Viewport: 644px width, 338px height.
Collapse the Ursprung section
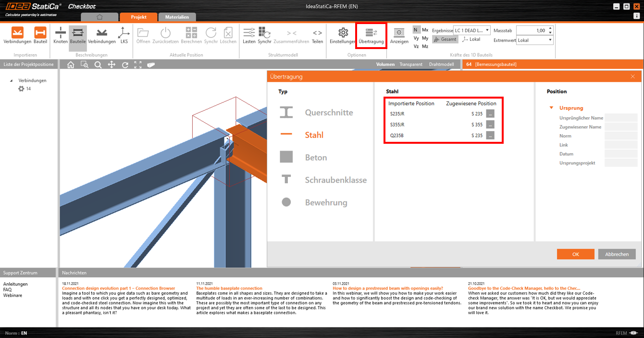click(x=551, y=108)
